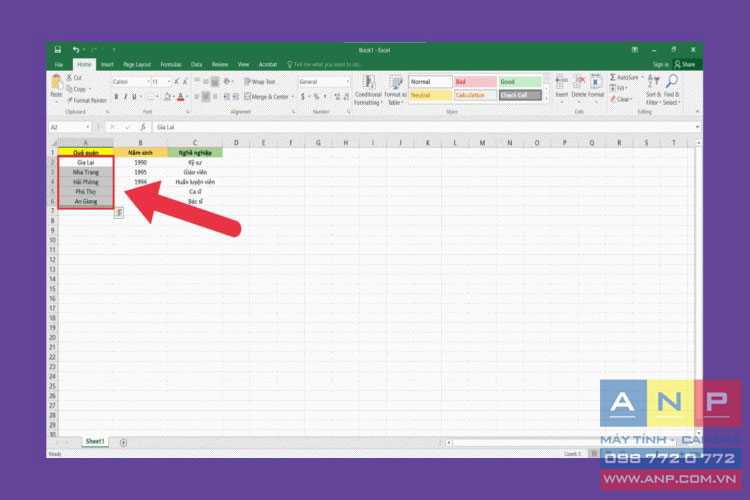Image resolution: width=750 pixels, height=500 pixels.
Task: Apply the accounting dollar format
Action: click(x=303, y=97)
